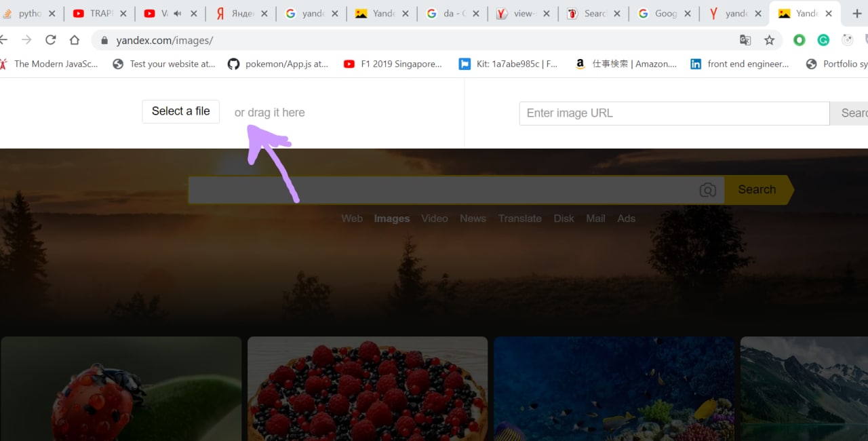Close the TRAP YouTube tab
Viewport: 868px width, 441px height.
click(123, 14)
